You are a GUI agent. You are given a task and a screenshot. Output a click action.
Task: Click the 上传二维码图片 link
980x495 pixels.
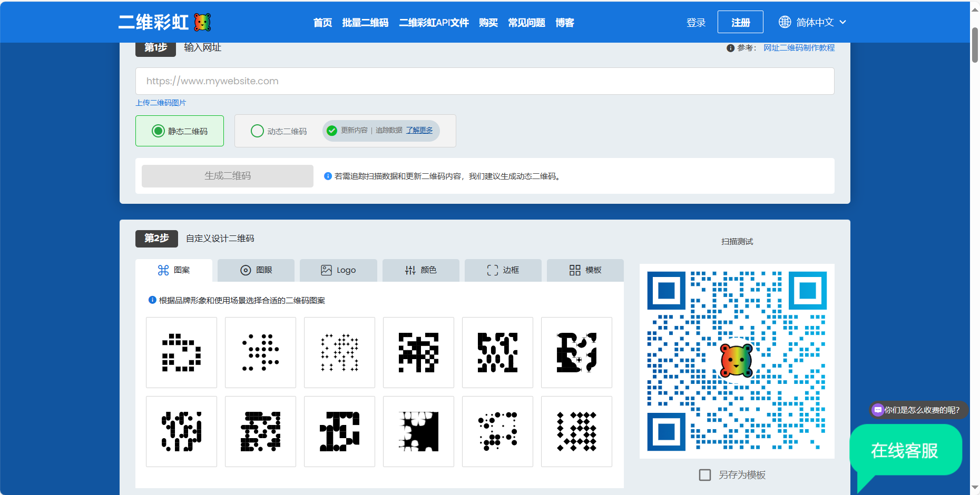pos(161,103)
